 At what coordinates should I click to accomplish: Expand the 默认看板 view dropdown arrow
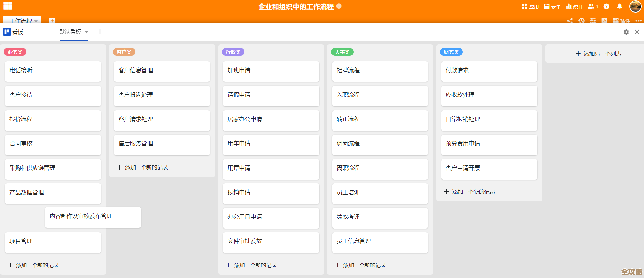click(87, 32)
